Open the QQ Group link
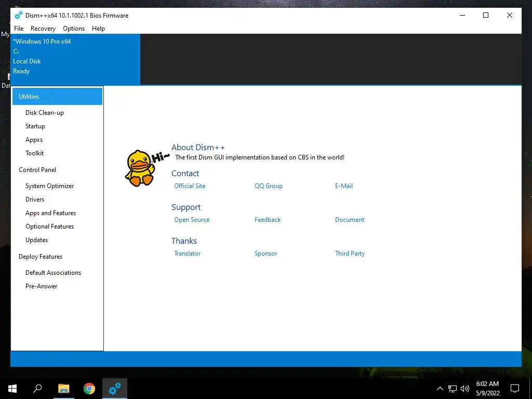 (269, 186)
